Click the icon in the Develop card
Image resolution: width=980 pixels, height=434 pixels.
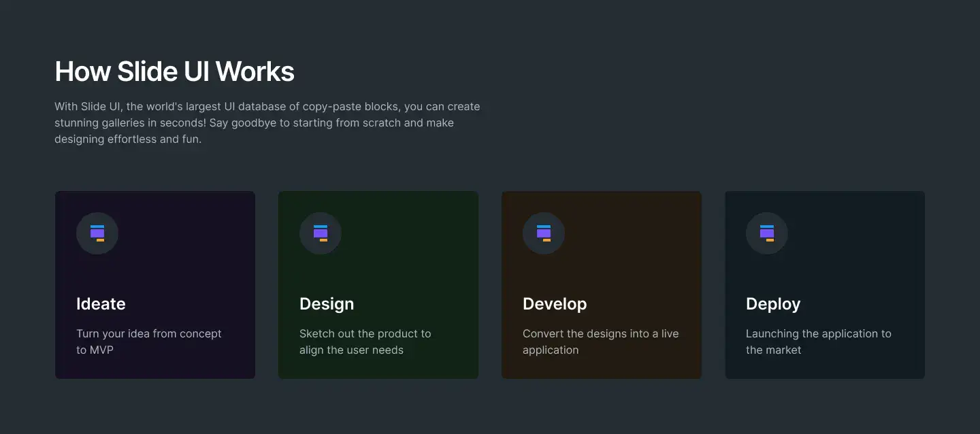[544, 233]
